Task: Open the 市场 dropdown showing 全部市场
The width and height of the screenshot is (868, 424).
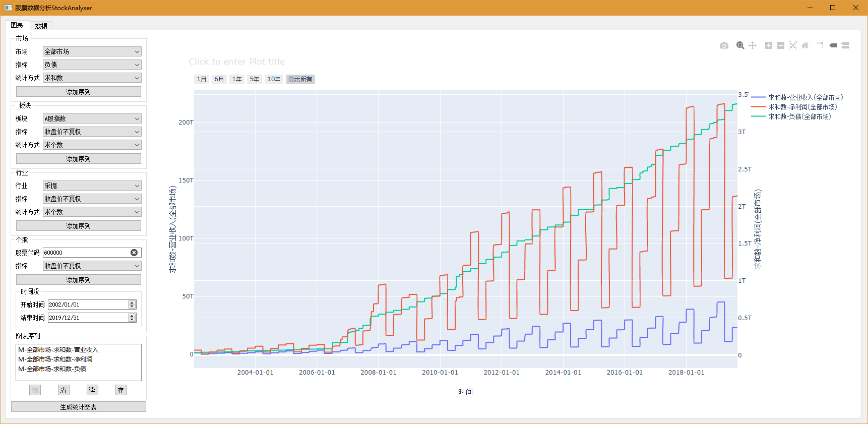Action: (x=92, y=51)
